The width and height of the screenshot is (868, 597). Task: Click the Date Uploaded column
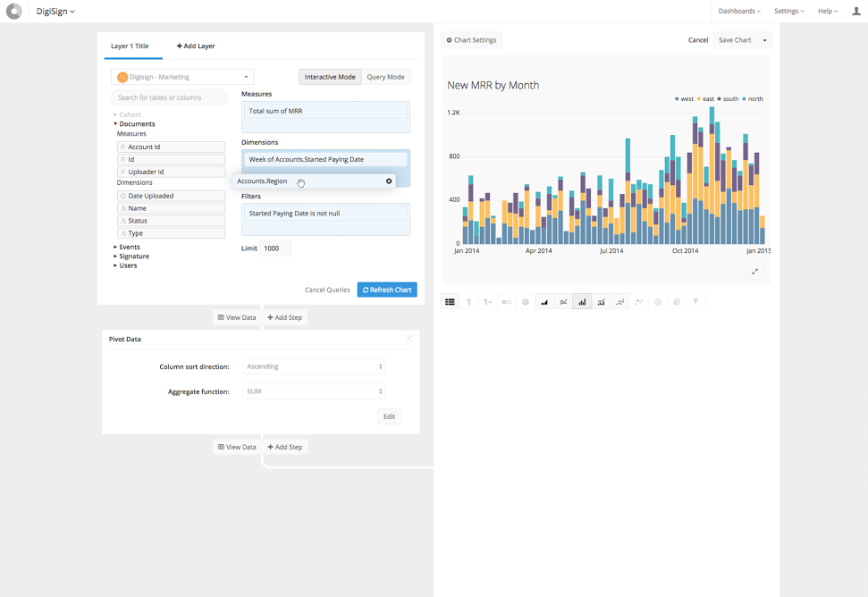point(171,196)
